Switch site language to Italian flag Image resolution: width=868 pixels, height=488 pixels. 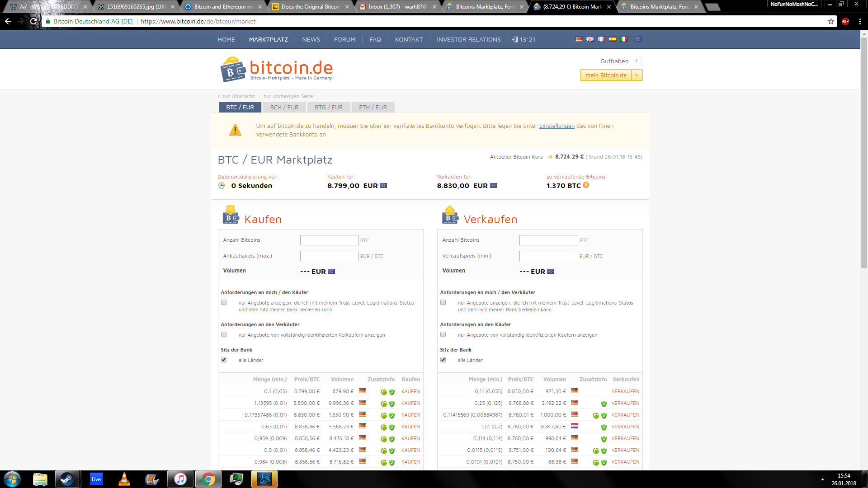tap(624, 39)
